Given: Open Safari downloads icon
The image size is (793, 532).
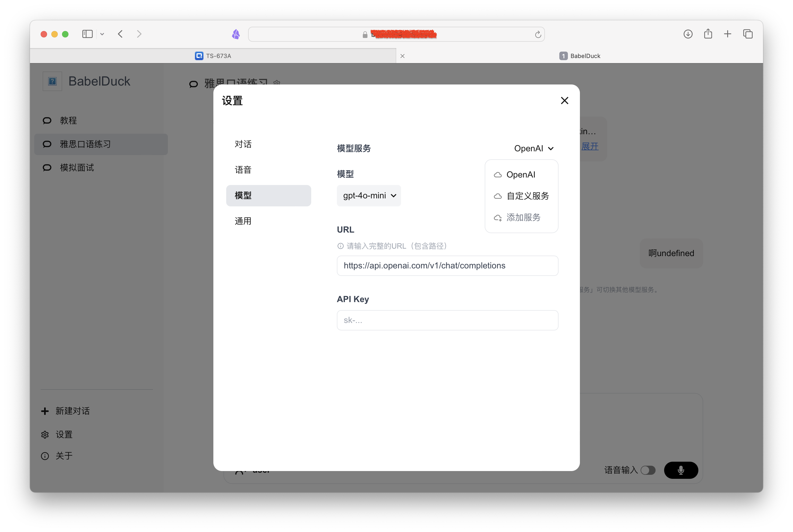Looking at the screenshot, I should [688, 34].
